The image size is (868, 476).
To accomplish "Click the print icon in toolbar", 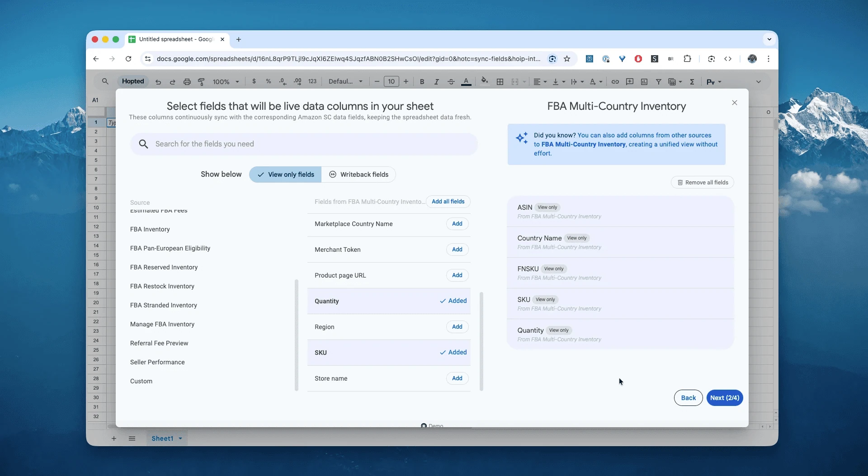I will point(187,82).
